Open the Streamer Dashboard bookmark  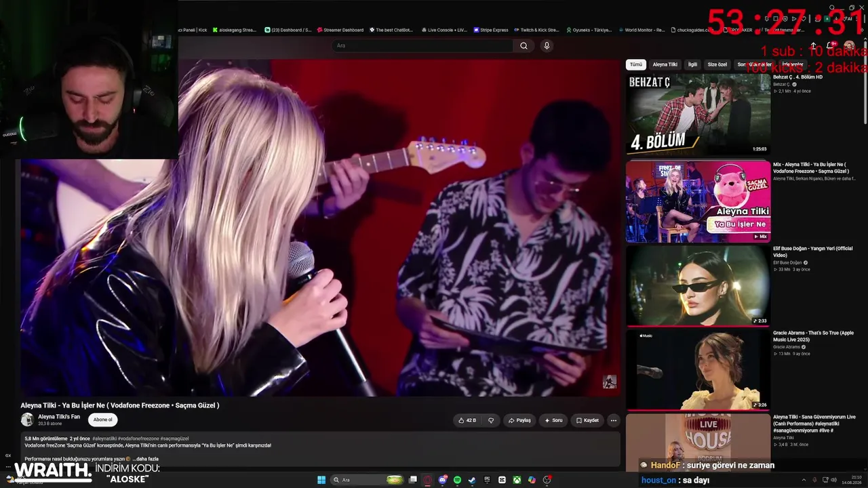click(340, 30)
